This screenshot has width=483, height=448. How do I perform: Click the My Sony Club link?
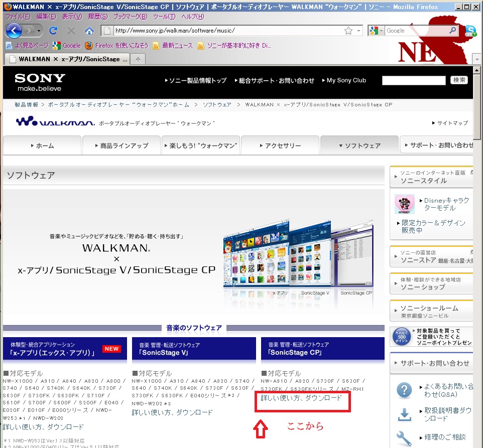[x=344, y=81]
